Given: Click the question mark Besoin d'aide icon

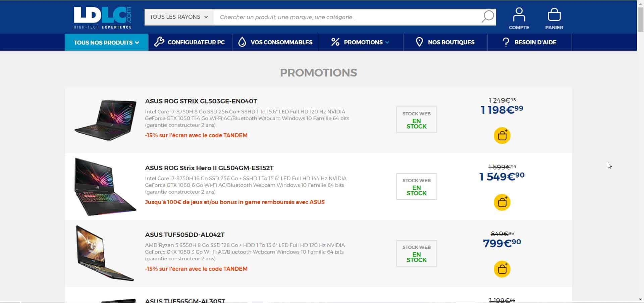Looking at the screenshot, I should point(506,42).
